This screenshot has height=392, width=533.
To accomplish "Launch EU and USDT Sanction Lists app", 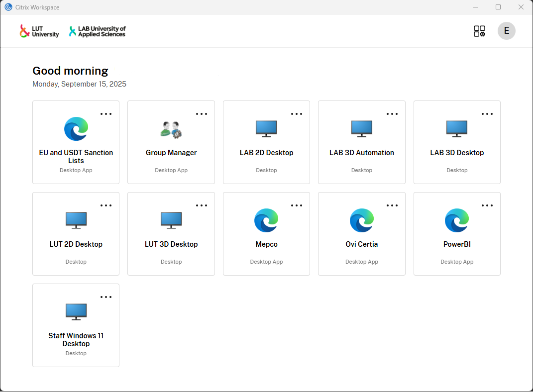I will click(76, 129).
